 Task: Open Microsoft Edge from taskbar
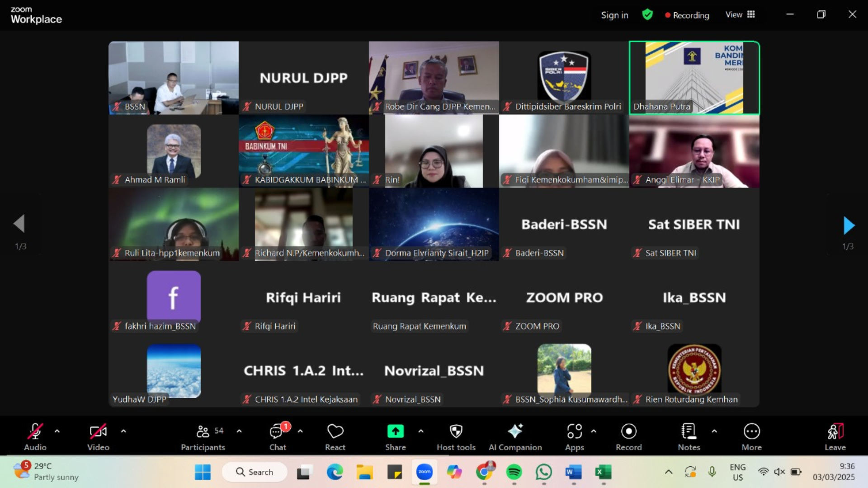click(335, 472)
